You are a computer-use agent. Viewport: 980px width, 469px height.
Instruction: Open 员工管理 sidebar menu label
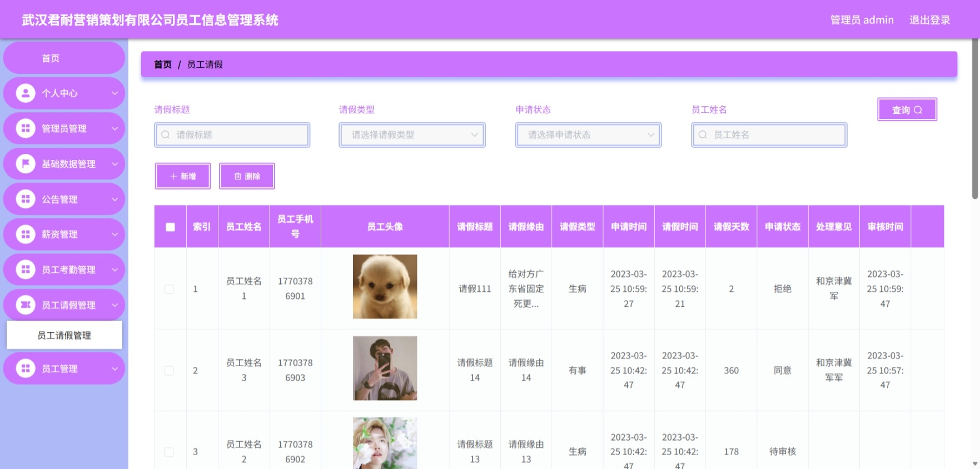click(59, 368)
